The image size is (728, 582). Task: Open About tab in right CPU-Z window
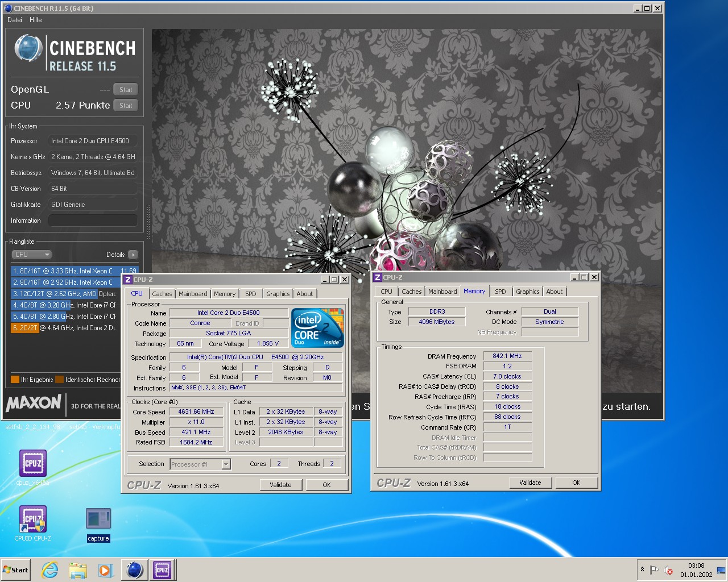click(x=555, y=292)
